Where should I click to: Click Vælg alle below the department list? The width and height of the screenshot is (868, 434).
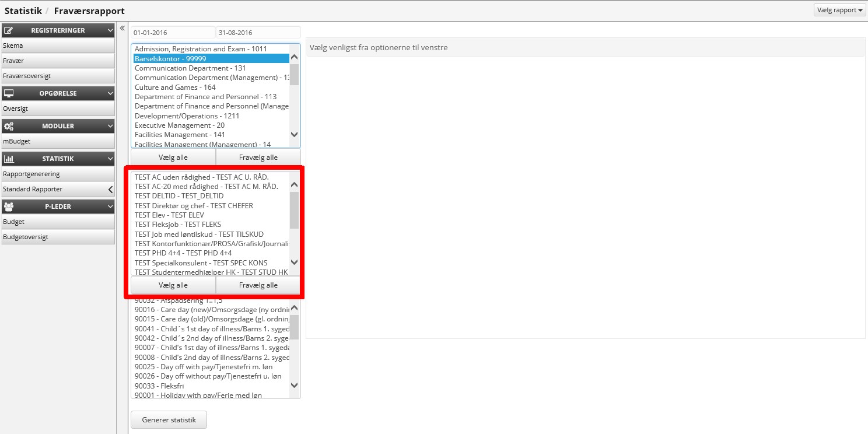tap(173, 157)
